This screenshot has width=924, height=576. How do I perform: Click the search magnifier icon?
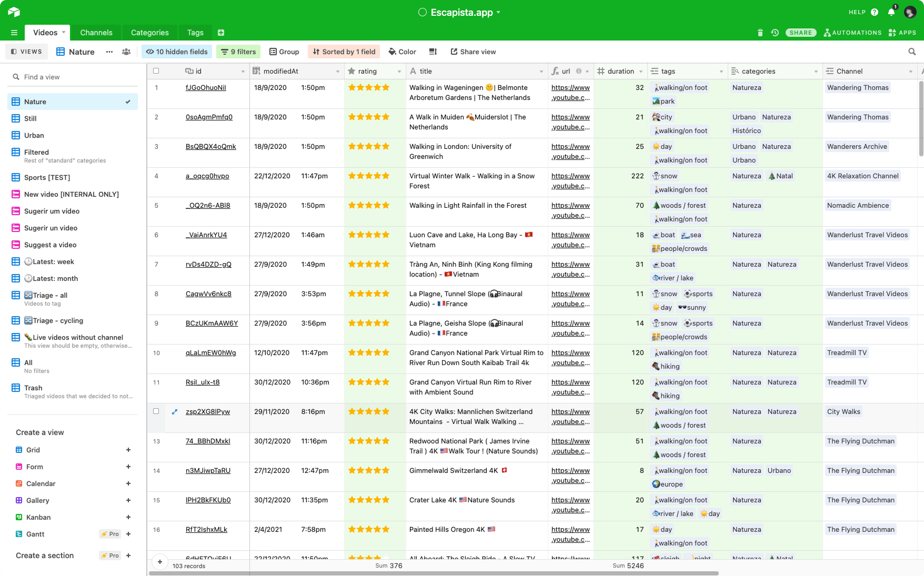click(x=912, y=52)
